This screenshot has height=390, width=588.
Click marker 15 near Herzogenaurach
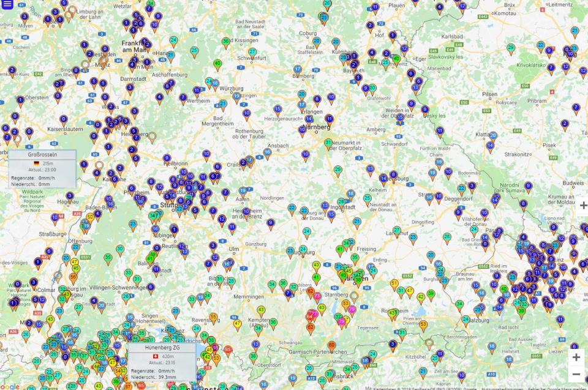pyautogui.click(x=277, y=110)
